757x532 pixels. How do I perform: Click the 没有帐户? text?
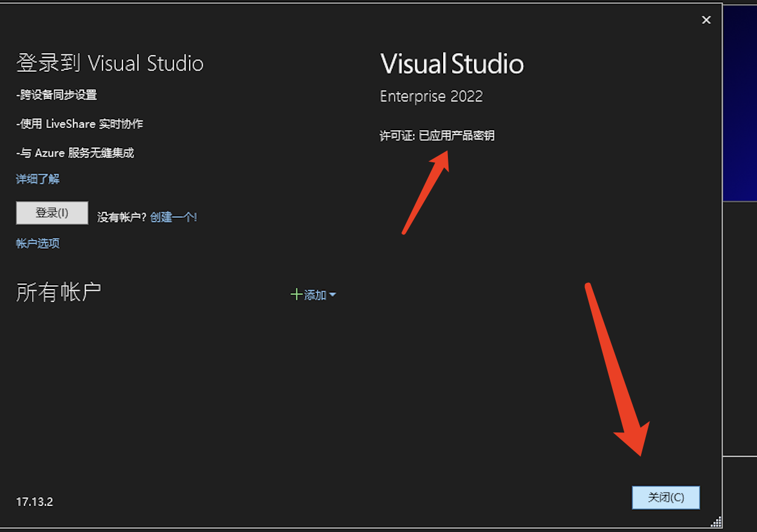122,217
